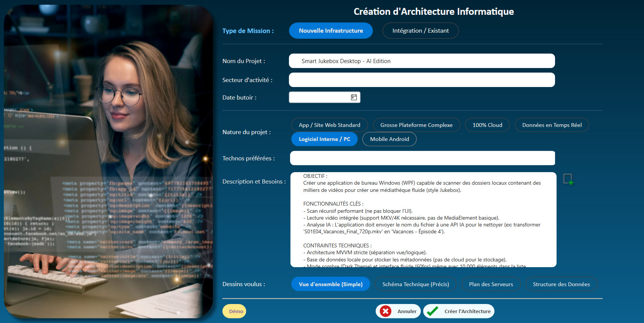Enable Schéma Technique (Précis) drawing

click(416, 284)
